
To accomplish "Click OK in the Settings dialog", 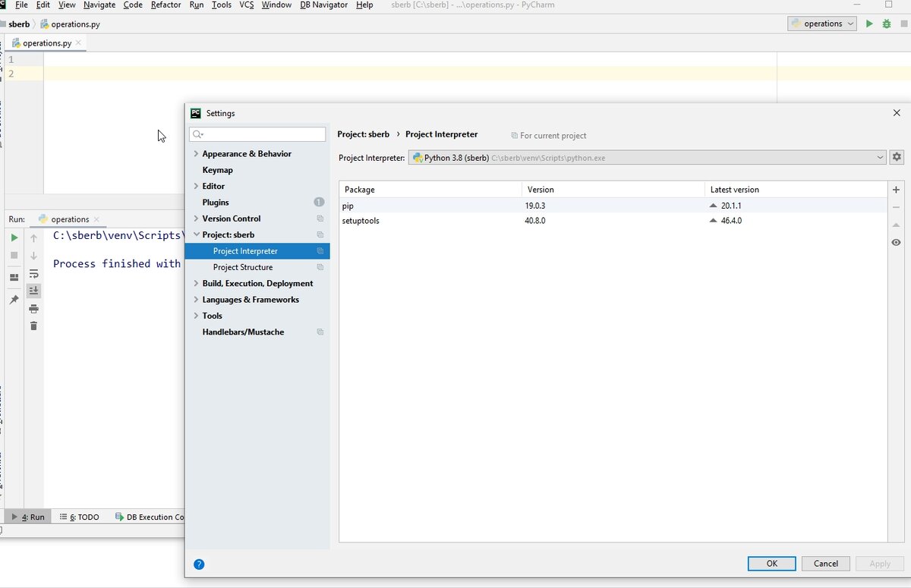I will tap(772, 564).
